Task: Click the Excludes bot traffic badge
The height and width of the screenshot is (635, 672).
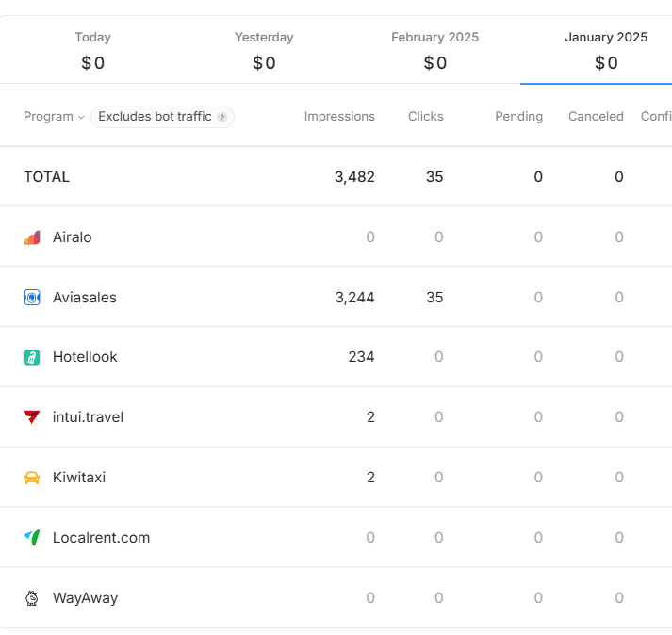Action: tap(156, 117)
